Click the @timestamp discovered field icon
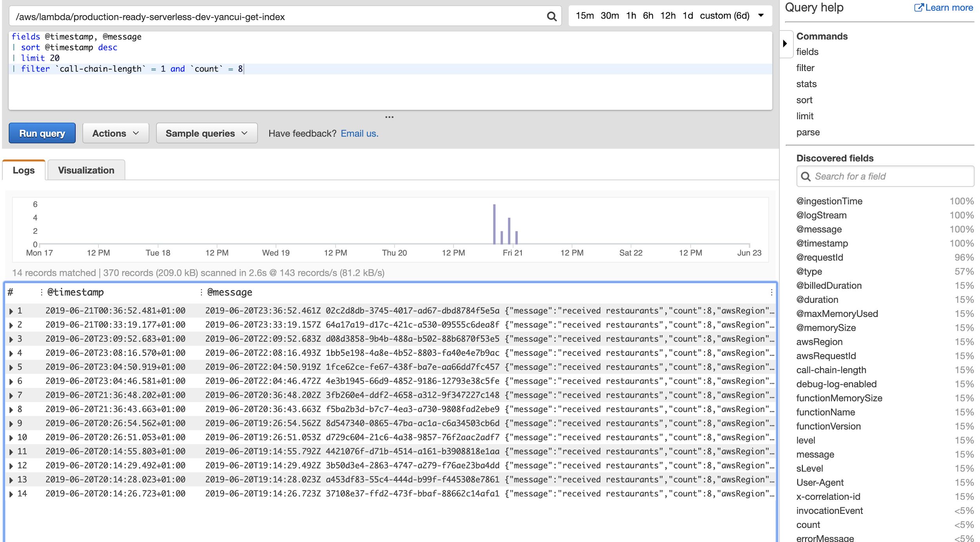 point(821,242)
